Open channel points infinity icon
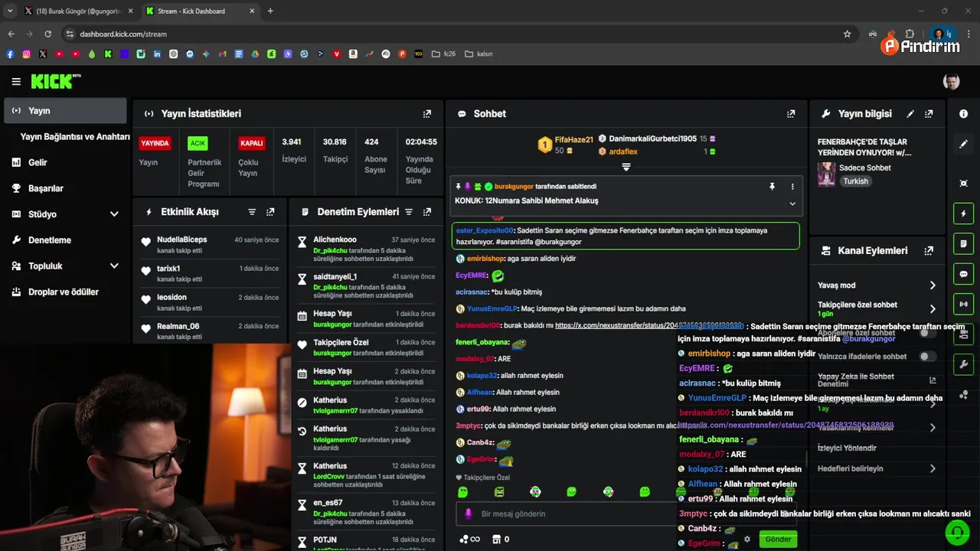Viewport: 980px width, 551px height. pyautogui.click(x=469, y=540)
